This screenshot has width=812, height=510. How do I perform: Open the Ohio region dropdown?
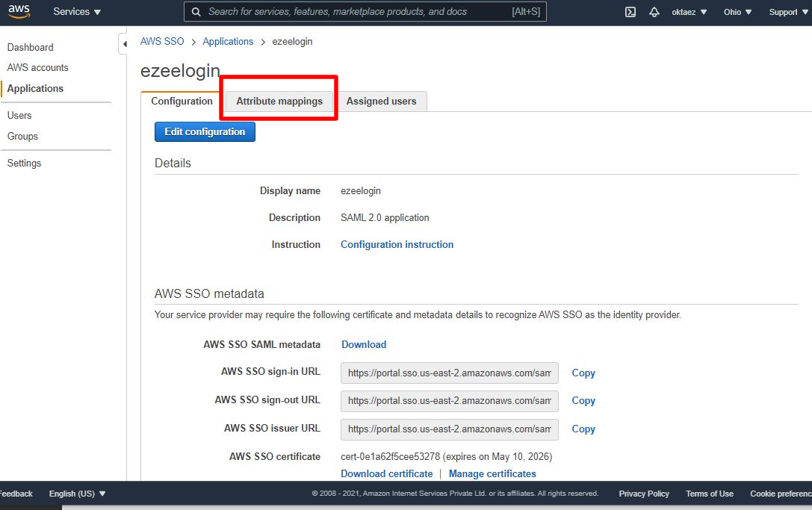pyautogui.click(x=737, y=12)
